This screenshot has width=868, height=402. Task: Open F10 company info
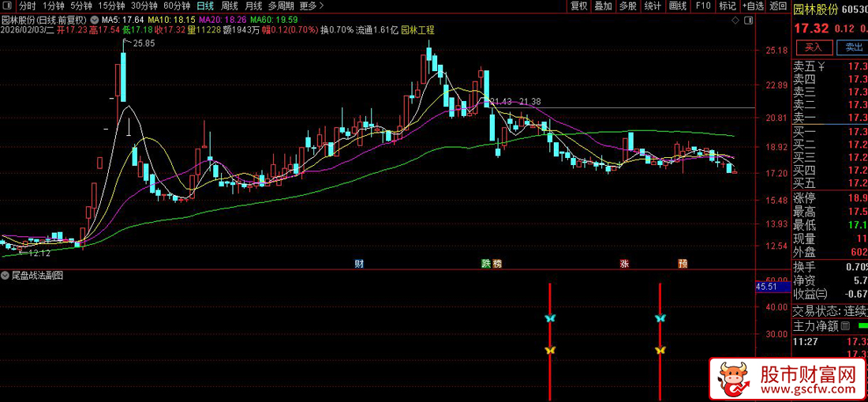coord(703,6)
